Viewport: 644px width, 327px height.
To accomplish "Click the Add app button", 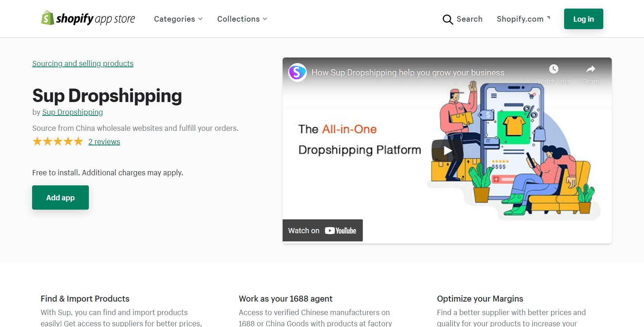I will pyautogui.click(x=60, y=198).
